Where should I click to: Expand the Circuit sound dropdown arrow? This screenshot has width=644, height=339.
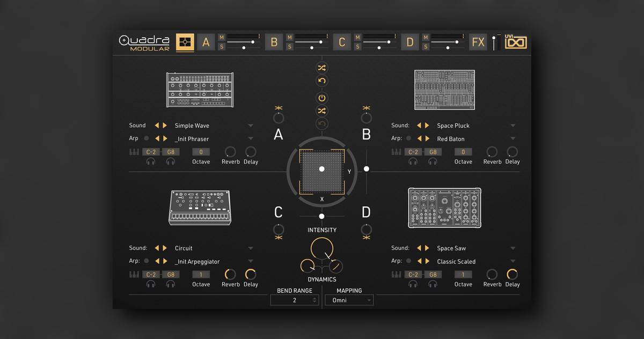pyautogui.click(x=251, y=248)
